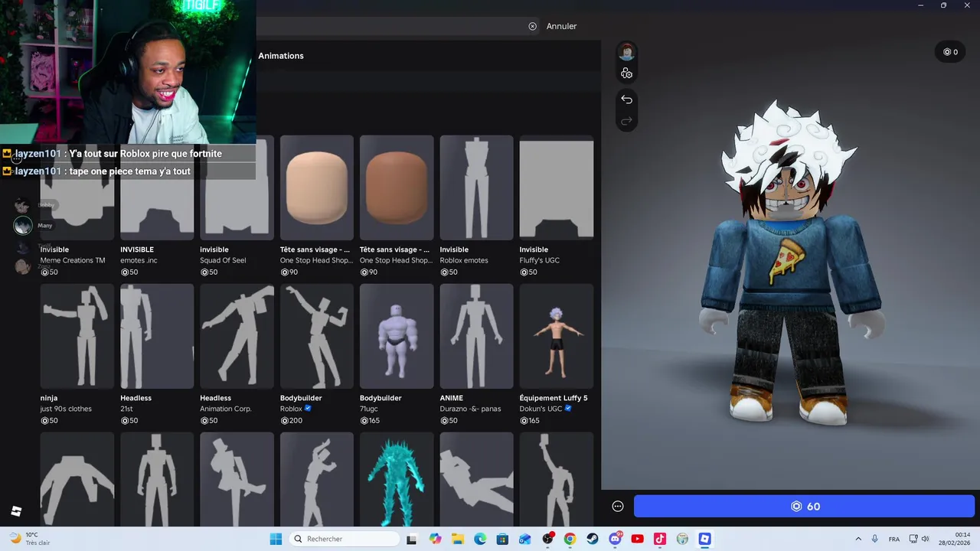The image size is (980, 551).
Task: Open the Outlook mail taskbar icon
Action: (525, 539)
